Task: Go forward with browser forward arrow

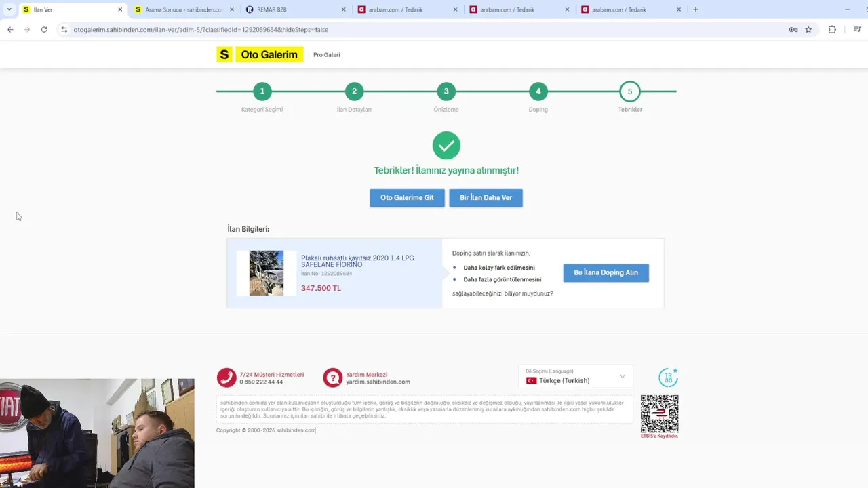Action: tap(27, 29)
